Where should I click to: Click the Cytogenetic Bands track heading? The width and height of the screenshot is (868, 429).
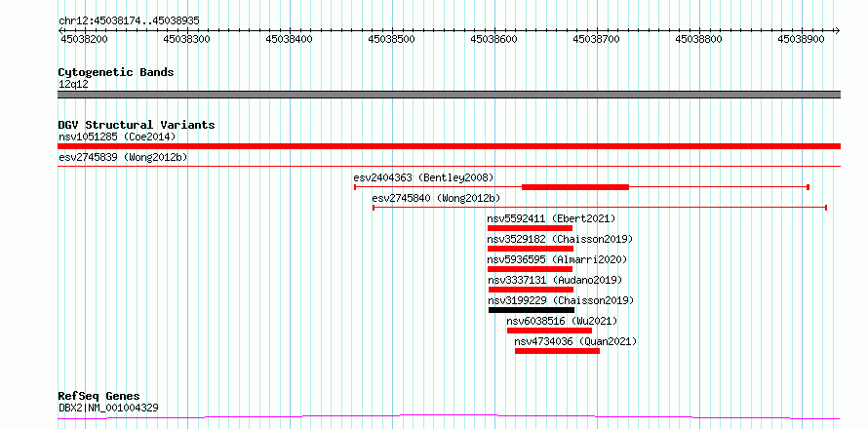(116, 72)
